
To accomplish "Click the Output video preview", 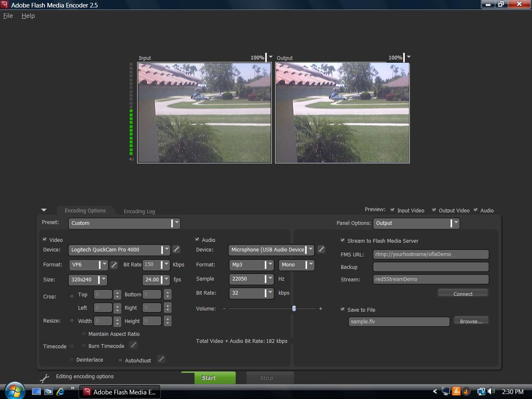I will (x=342, y=113).
